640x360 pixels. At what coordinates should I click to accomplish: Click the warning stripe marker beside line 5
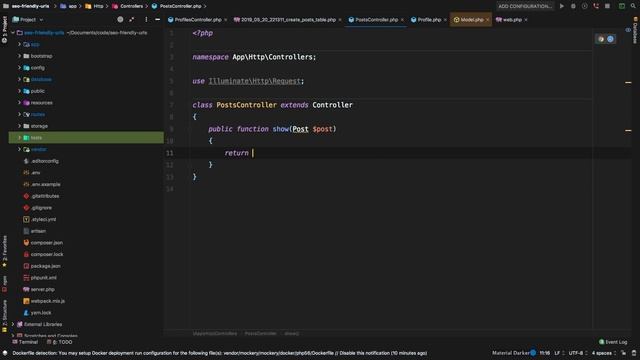tap(628, 82)
